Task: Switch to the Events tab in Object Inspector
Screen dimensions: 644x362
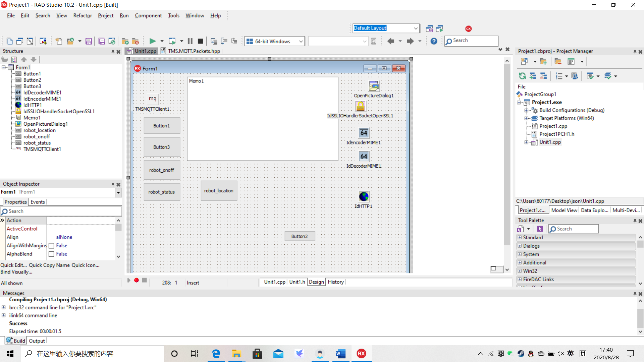Action: coord(38,202)
